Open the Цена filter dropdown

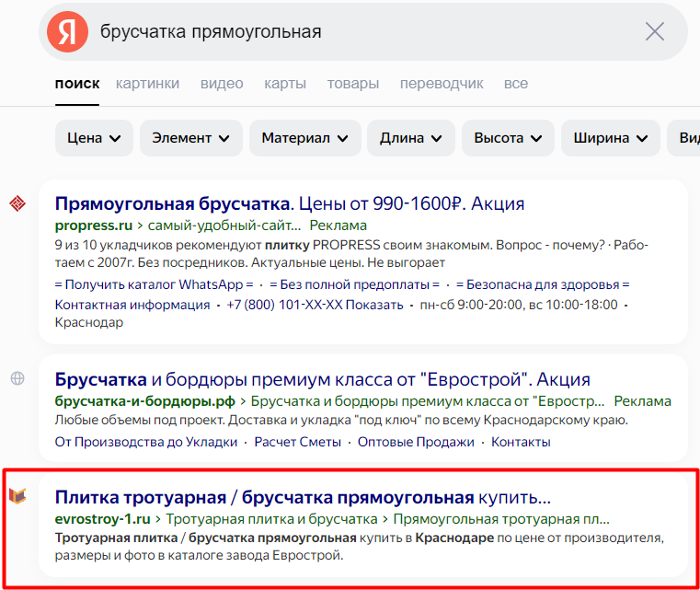tap(94, 138)
